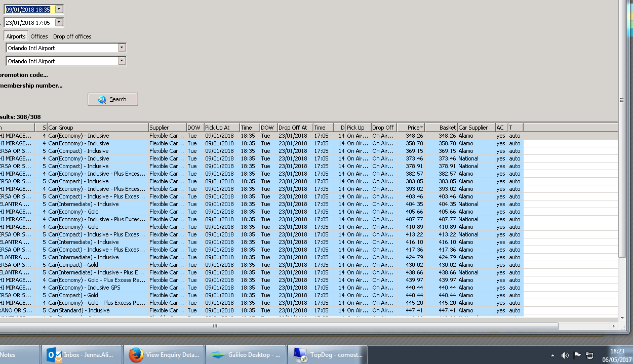
Task: Select the row priced 383.05
Action: click(x=261, y=181)
